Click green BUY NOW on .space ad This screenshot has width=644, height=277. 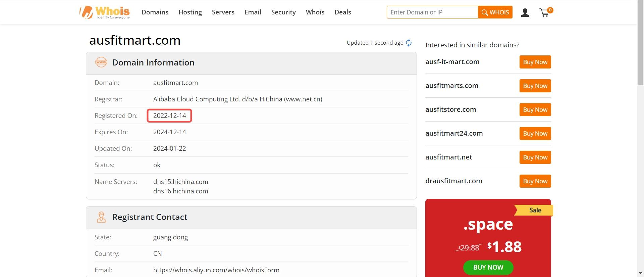point(488,267)
